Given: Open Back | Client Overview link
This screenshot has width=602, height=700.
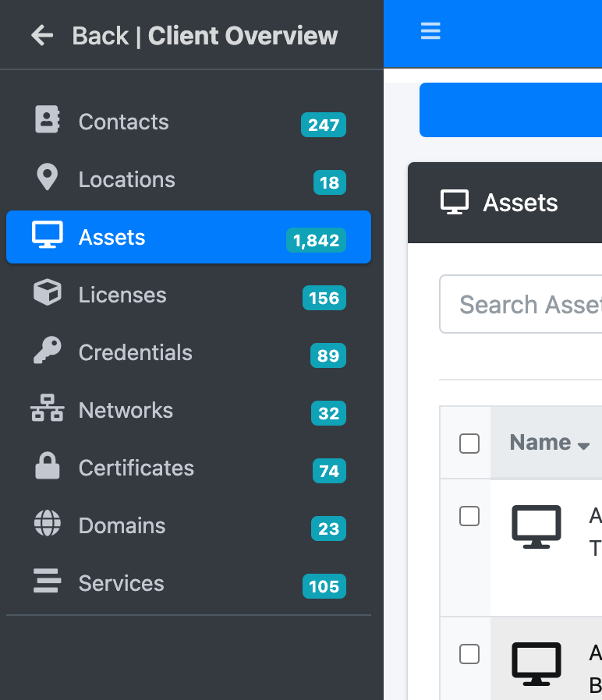Looking at the screenshot, I should pyautogui.click(x=185, y=36).
